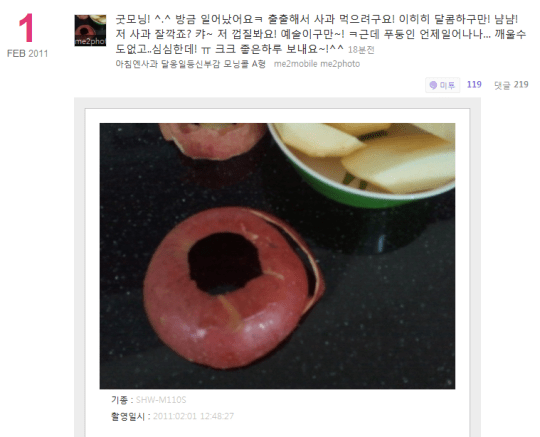Screen dimensions: 540x437
Task: Click the 18분전 post timestamp
Action: 361,50
